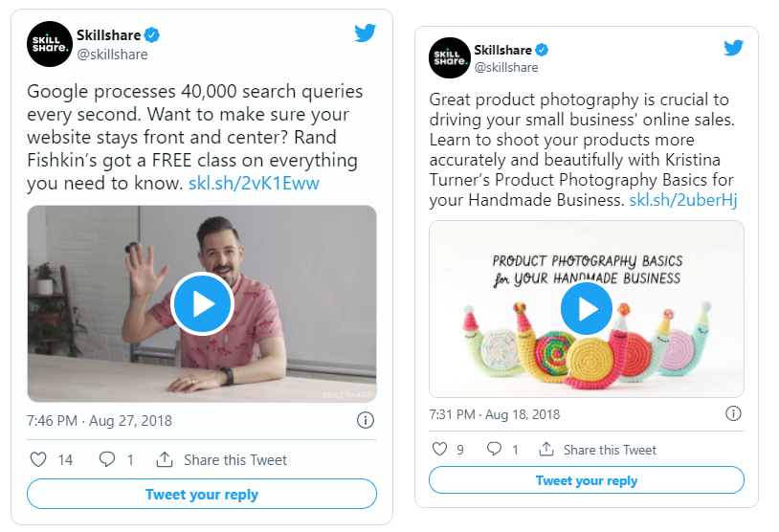Click the Twitter bird icon on right tweet
This screenshot has height=532, width=779.
point(733,48)
